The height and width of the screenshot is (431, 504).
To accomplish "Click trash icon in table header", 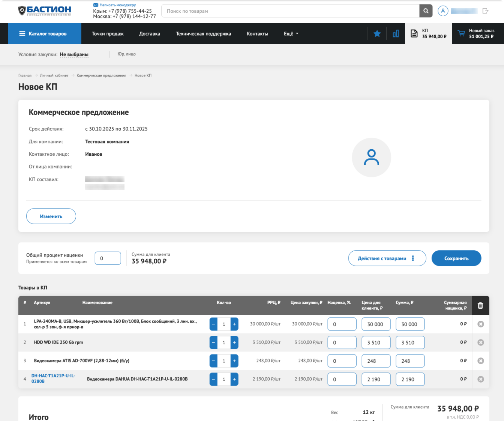I will (x=480, y=305).
